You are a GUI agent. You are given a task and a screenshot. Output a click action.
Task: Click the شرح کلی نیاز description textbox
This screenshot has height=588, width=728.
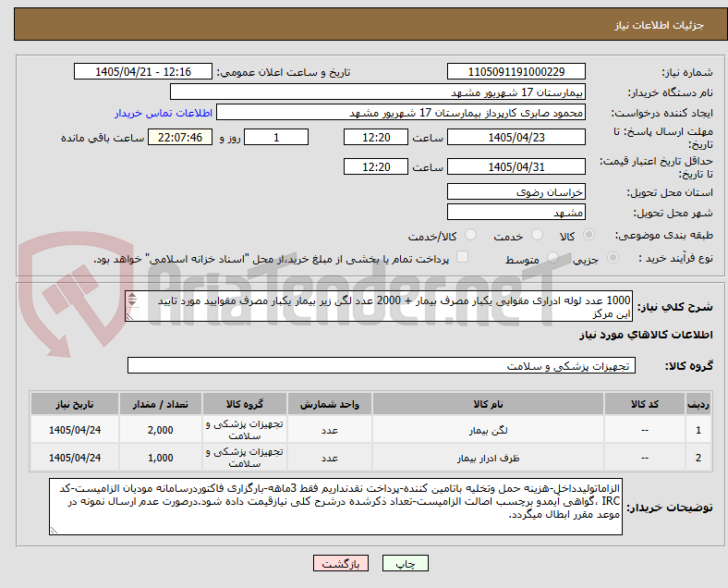tap(379, 307)
